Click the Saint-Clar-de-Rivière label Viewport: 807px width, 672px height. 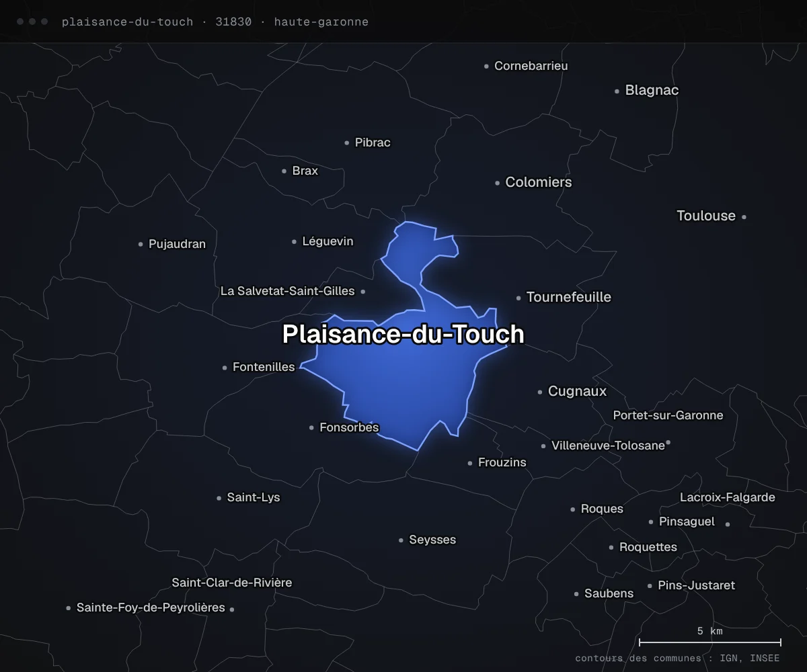[232, 583]
